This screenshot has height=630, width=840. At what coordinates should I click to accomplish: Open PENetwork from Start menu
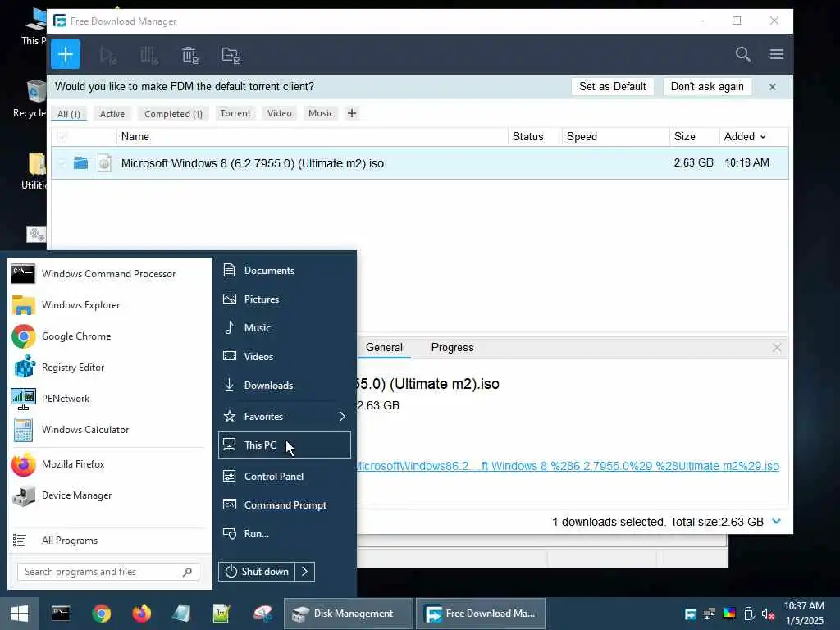point(109,399)
